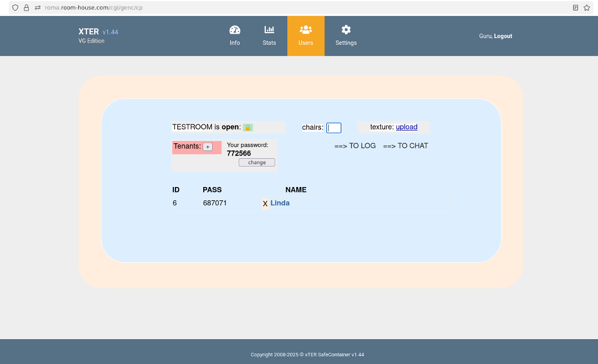Click the change password button
598x364 pixels.
(257, 163)
